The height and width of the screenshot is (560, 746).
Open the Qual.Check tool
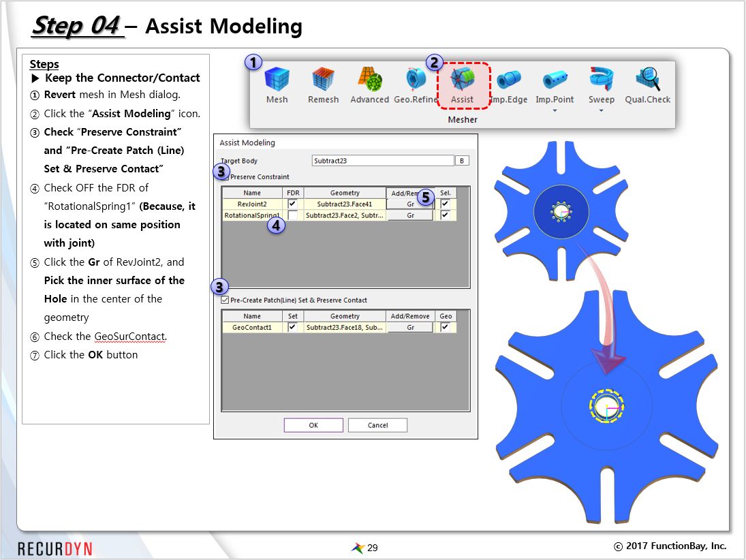point(647,80)
